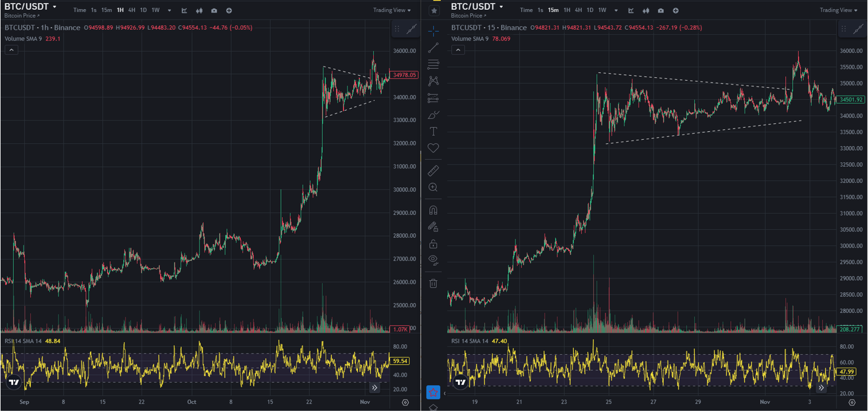This screenshot has height=412, width=868.
Task: Open more timeframes dropdown in left chart
Action: [x=169, y=10]
